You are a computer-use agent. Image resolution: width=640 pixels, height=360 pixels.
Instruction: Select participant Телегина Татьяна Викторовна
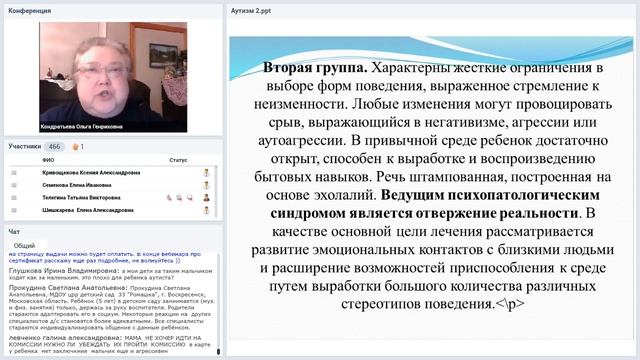pyautogui.click(x=81, y=198)
